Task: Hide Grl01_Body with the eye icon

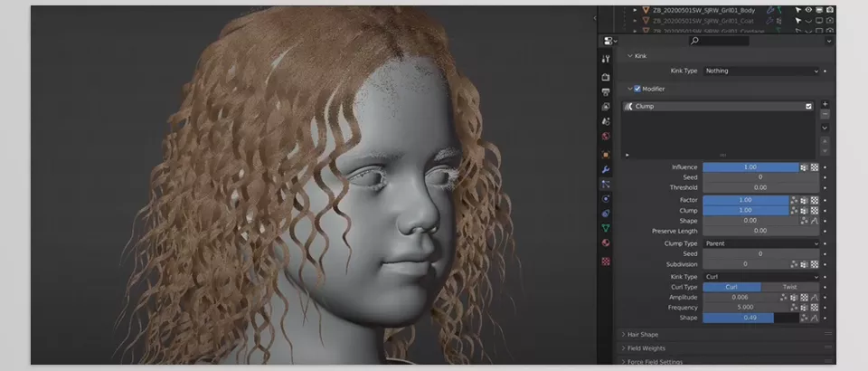Action: 808,10
